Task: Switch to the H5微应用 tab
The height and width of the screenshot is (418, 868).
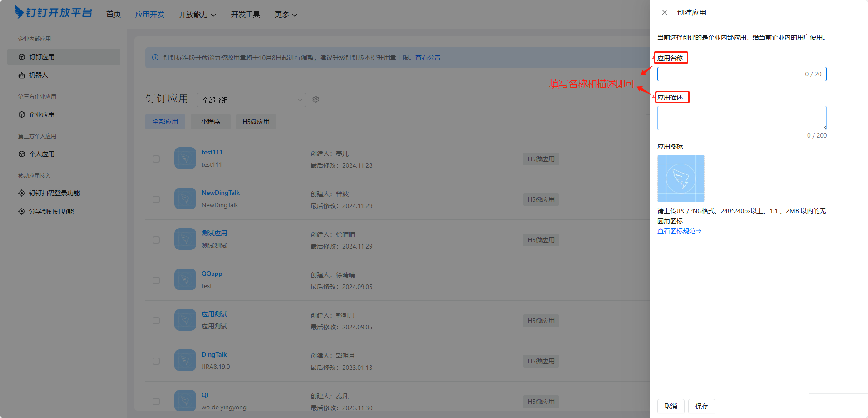Action: click(256, 122)
